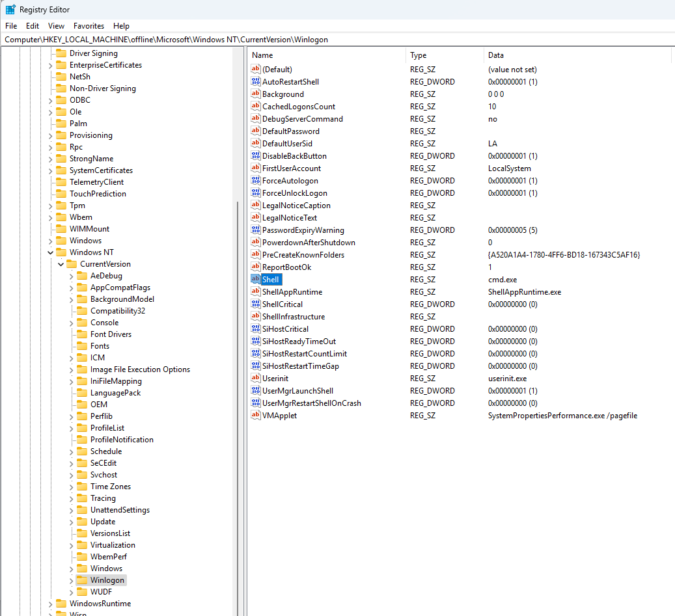675x616 pixels.
Task: Select the SiHostReadyTimeOut value name
Action: [x=299, y=341]
